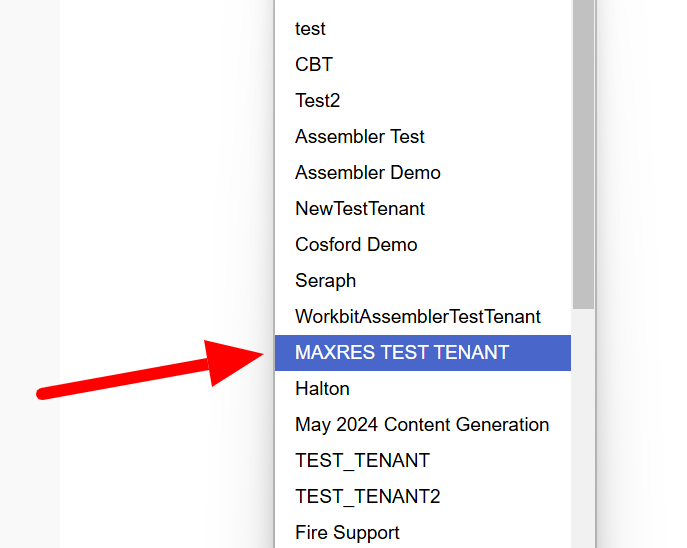Click scrollbar track below the thumb

point(583,430)
